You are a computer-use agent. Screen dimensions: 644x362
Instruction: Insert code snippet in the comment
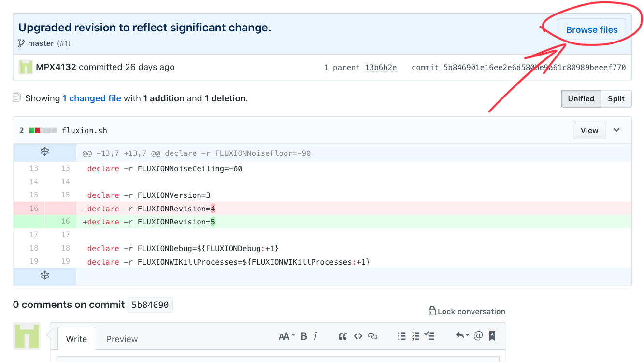tap(358, 336)
